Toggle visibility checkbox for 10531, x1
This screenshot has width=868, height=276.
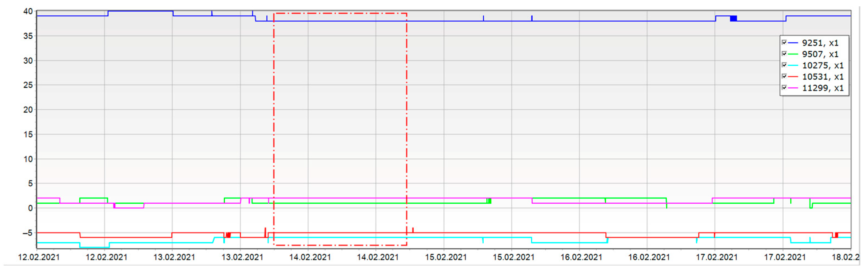pyautogui.click(x=784, y=76)
